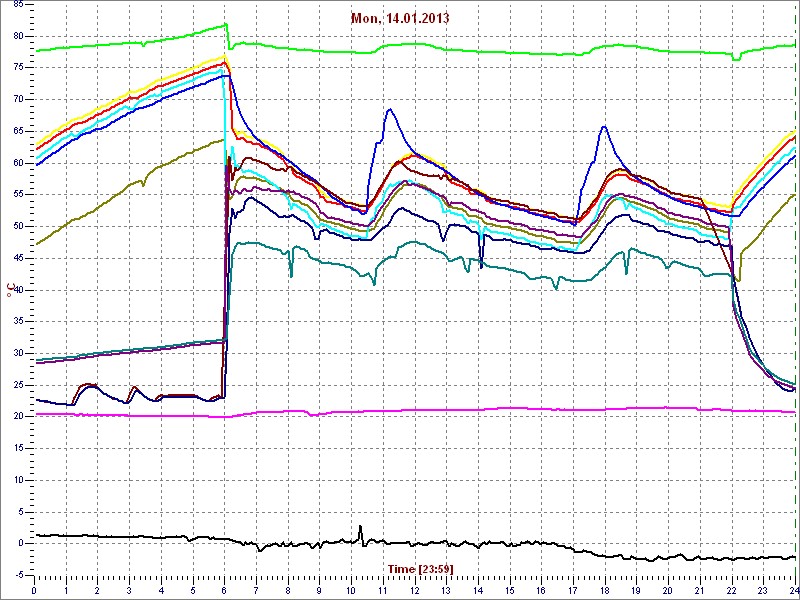Click the yellow curve peak at hour 6
Screen dimensions: 800x600
click(x=224, y=56)
